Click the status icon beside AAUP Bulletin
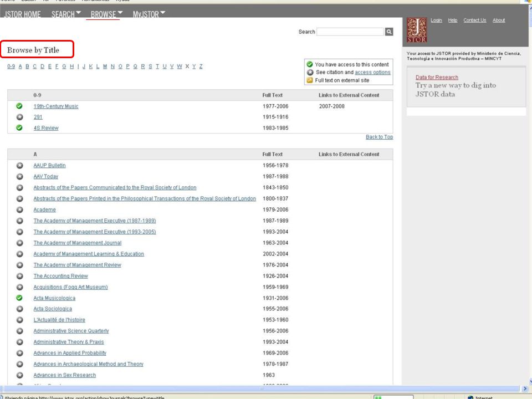Image resolution: width=532 pixels, height=399 pixels. pos(20,166)
